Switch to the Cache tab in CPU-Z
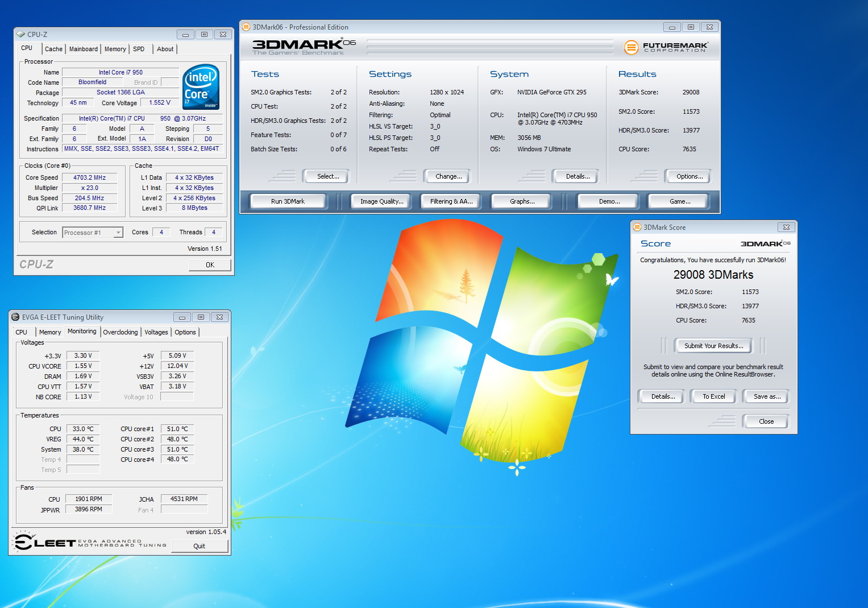The height and width of the screenshot is (608, 868). [x=53, y=49]
